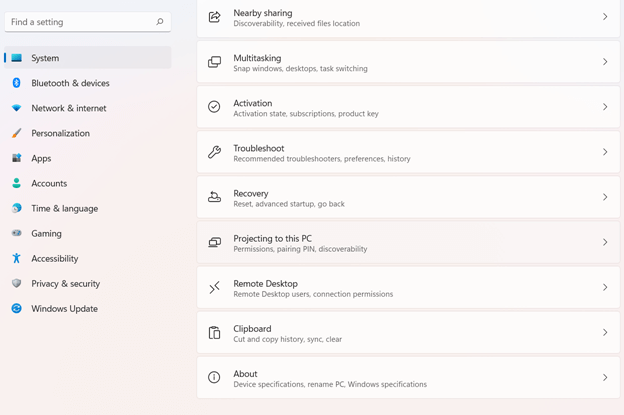
Task: Click the Personalization paintbrush icon
Action: pyautogui.click(x=16, y=133)
